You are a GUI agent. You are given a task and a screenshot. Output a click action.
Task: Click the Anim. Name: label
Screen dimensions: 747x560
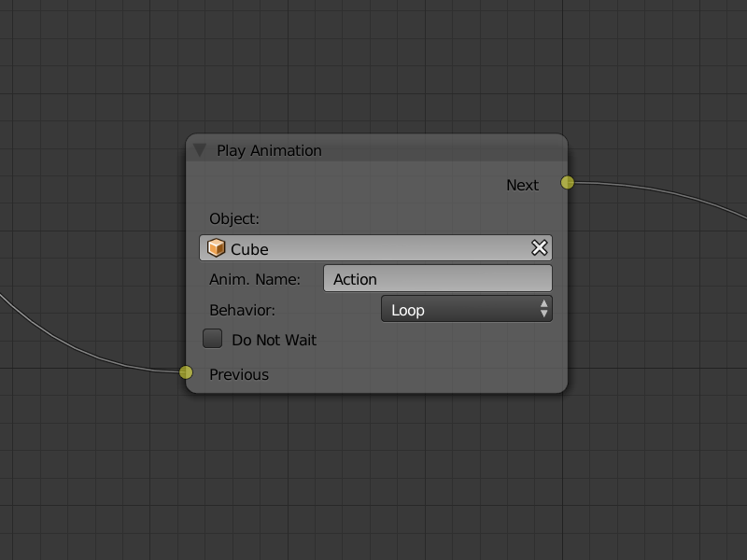[x=255, y=279]
